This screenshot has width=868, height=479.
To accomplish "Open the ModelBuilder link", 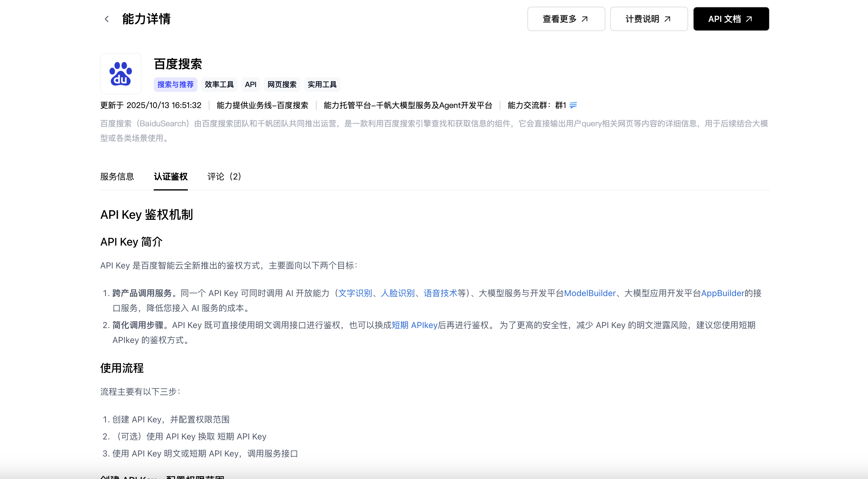I will pos(590,293).
